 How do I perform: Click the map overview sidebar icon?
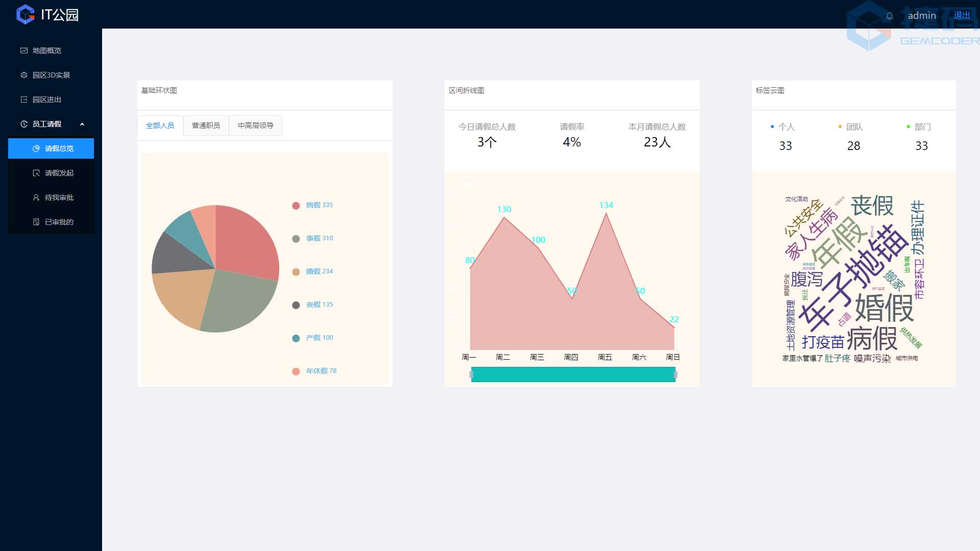click(23, 51)
